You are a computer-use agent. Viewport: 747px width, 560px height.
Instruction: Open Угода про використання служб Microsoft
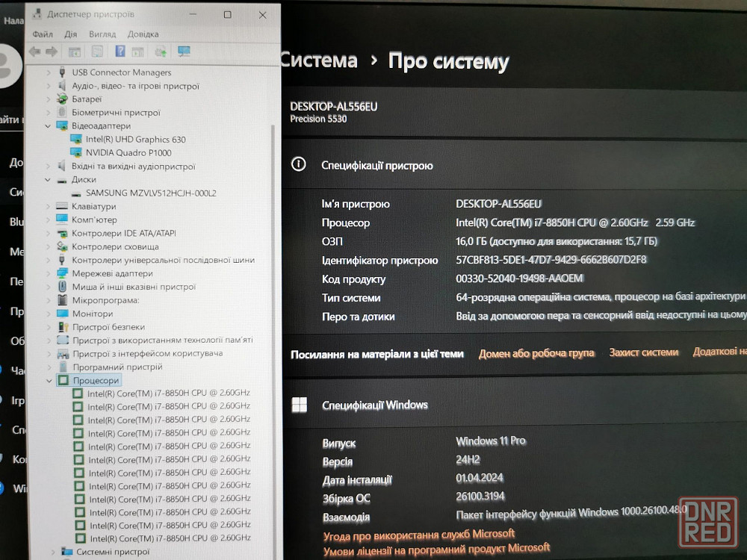coord(419,535)
